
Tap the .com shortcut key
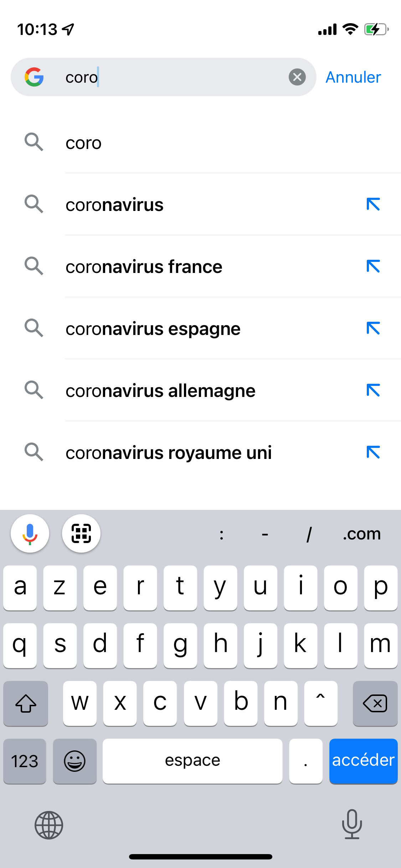(x=362, y=533)
